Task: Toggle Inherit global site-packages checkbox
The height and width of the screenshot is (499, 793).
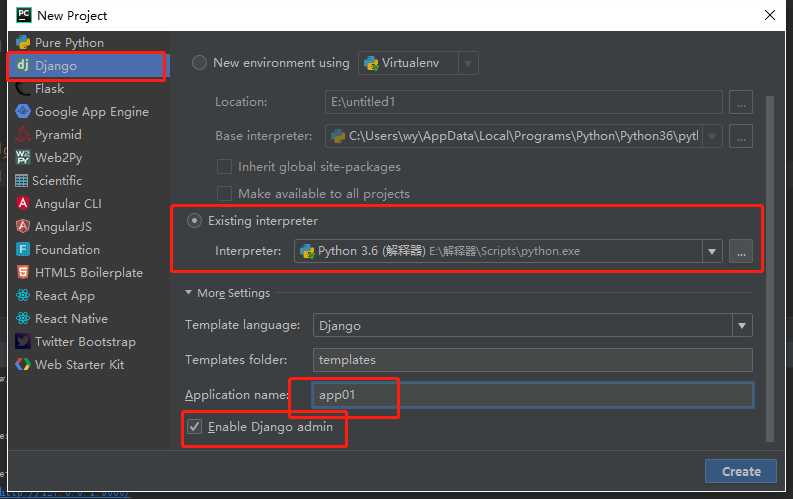Action: pyautogui.click(x=224, y=166)
